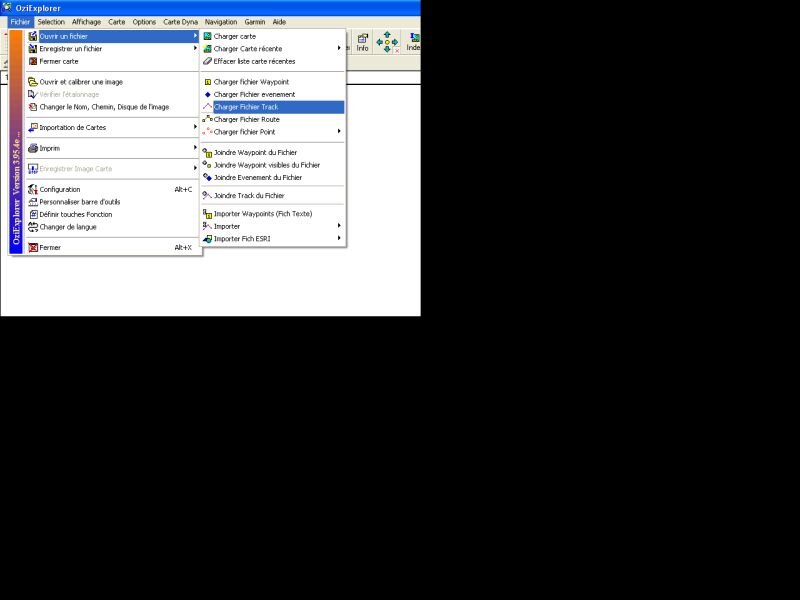
Task: Click the Charger fichier Point icon
Action: tap(207, 132)
